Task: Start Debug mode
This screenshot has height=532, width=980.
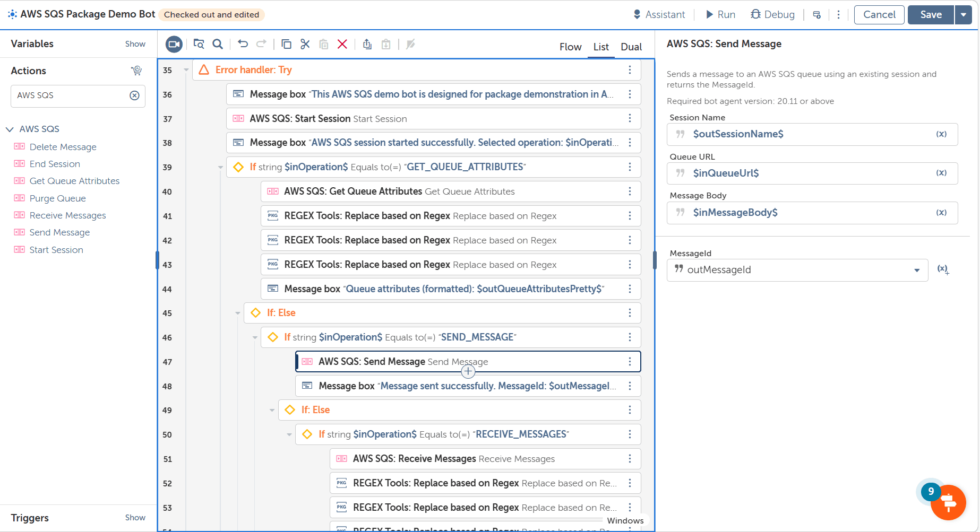Action: [x=772, y=15]
